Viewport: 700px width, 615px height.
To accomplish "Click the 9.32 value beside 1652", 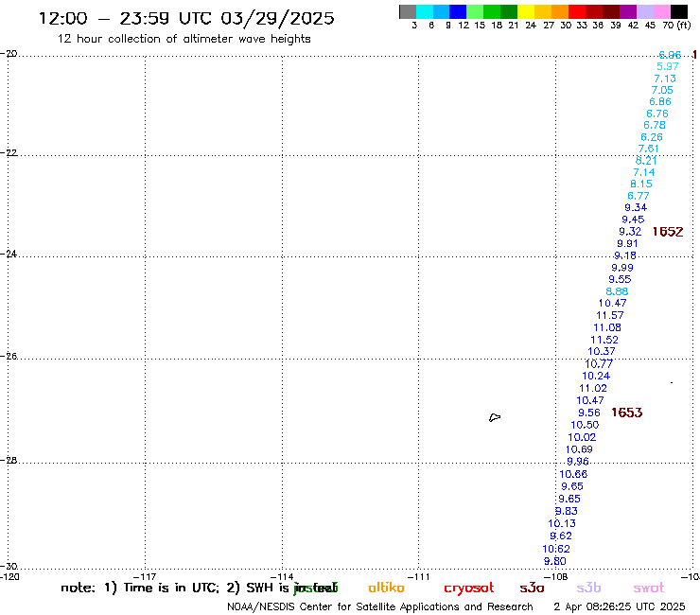I will pyautogui.click(x=630, y=232).
